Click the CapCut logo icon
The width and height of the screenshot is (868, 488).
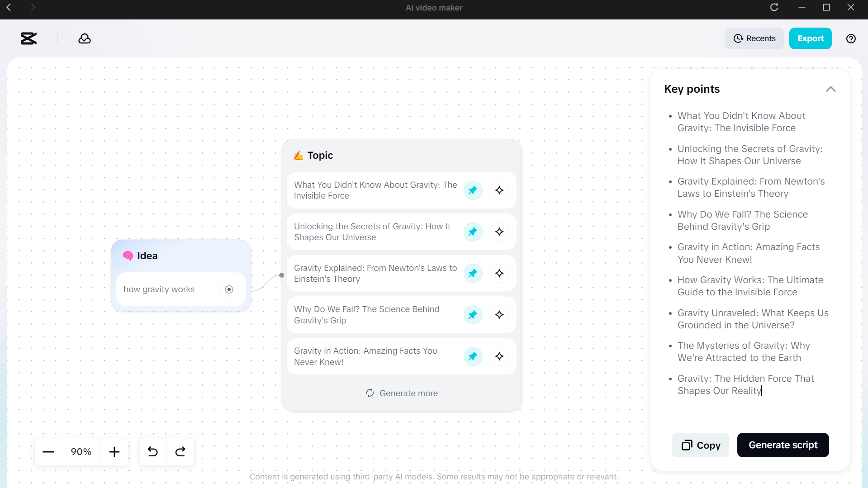point(28,38)
